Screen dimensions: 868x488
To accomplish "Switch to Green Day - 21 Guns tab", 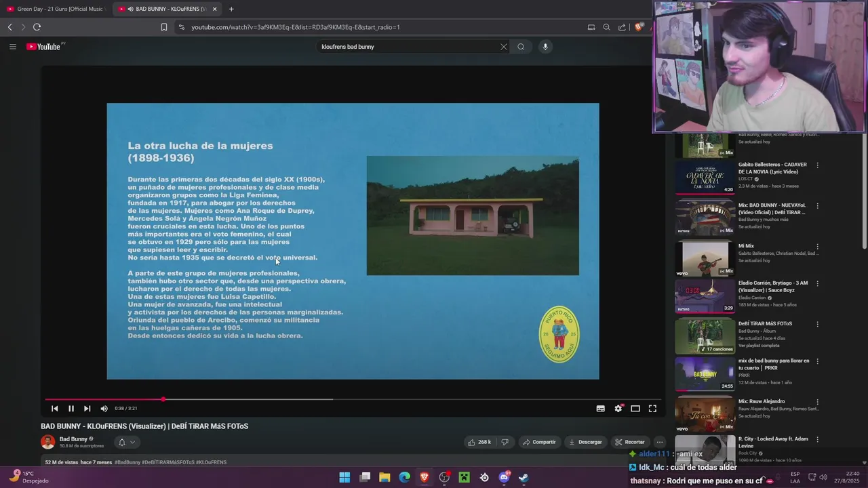I will coord(56,9).
